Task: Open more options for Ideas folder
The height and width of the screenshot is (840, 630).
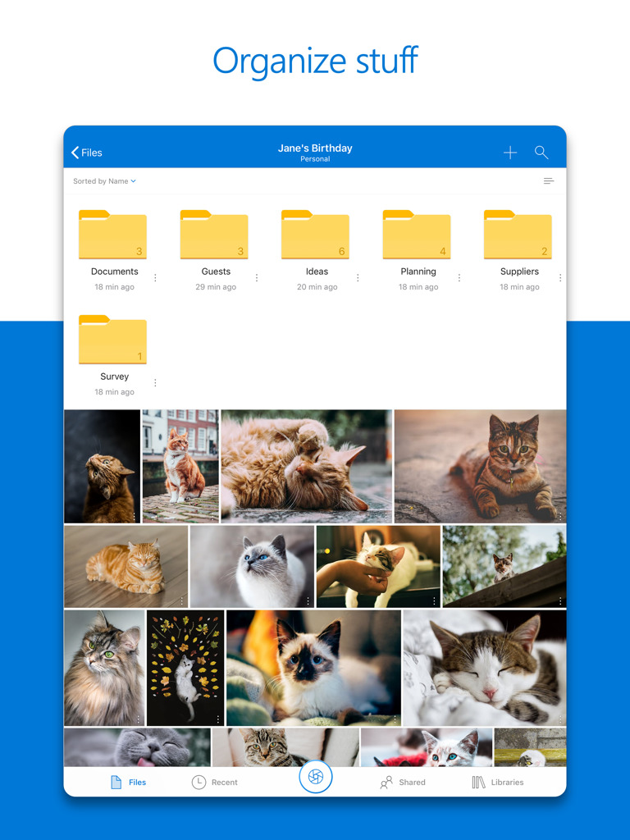Action: pyautogui.click(x=358, y=278)
